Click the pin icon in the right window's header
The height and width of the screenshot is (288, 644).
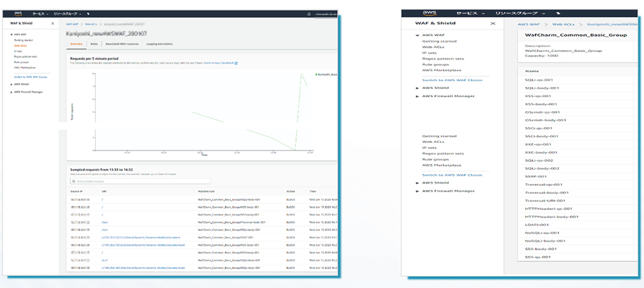coord(558,13)
